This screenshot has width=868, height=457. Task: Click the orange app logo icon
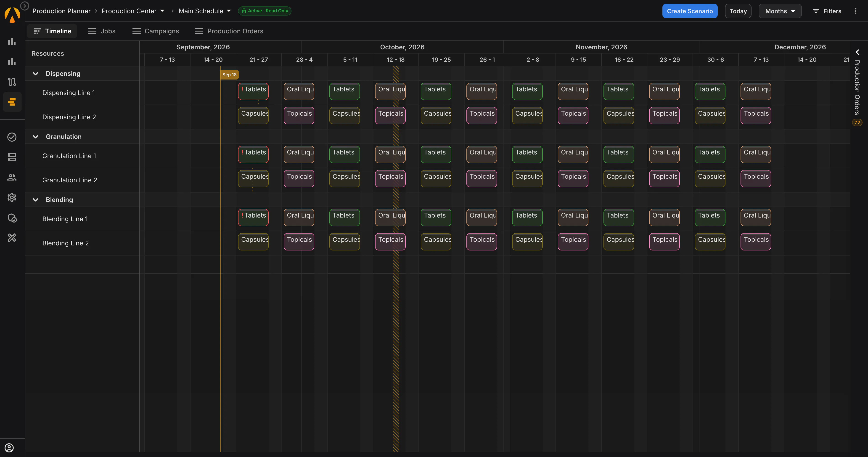point(12,15)
